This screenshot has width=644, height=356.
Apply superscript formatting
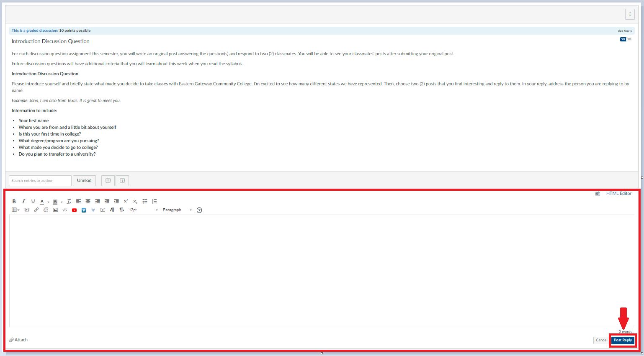click(126, 201)
